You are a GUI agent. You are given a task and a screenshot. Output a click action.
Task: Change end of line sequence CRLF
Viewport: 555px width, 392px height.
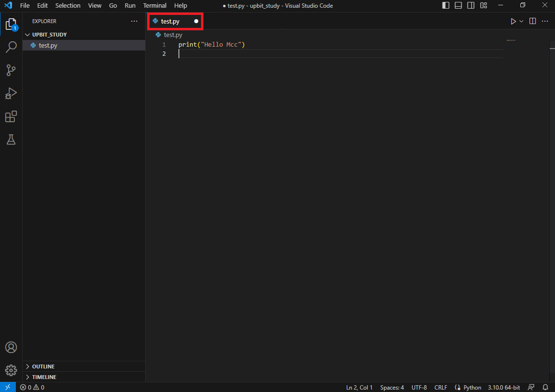441,387
